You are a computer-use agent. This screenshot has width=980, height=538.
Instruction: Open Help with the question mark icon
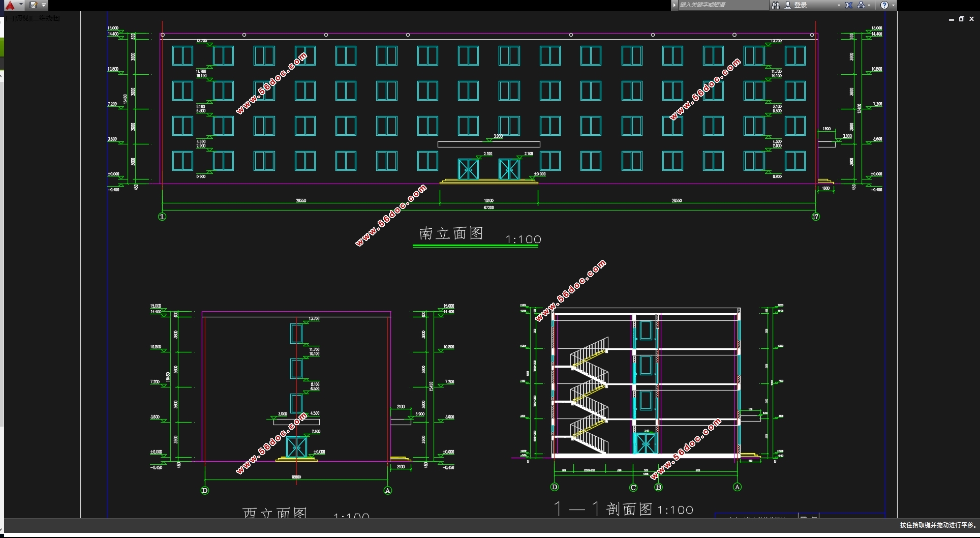click(884, 5)
